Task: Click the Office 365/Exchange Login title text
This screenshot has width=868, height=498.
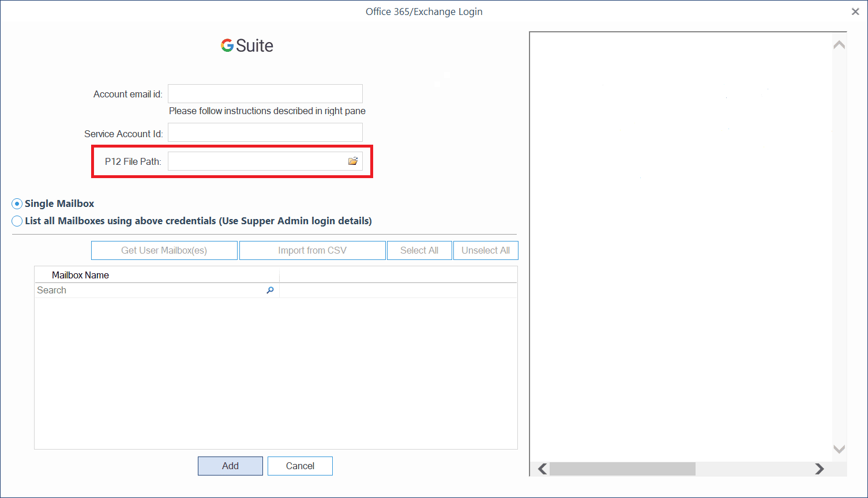Action: [x=424, y=12]
